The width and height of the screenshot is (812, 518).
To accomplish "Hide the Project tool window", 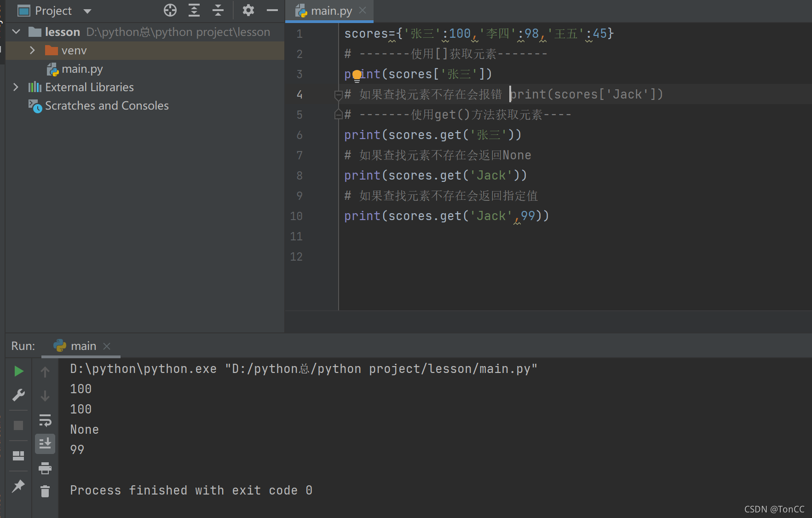I will point(272,10).
